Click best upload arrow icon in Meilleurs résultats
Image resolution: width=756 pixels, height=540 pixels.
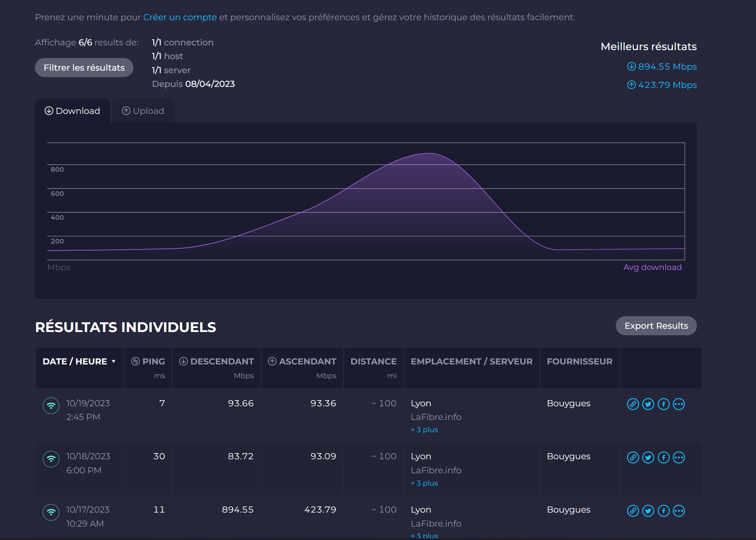click(x=631, y=85)
